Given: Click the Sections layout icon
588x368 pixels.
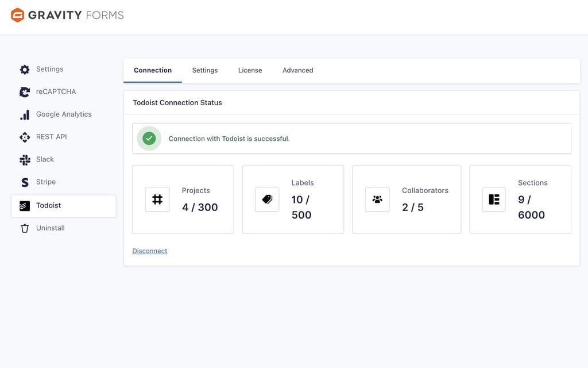Looking at the screenshot, I should click(x=493, y=199).
